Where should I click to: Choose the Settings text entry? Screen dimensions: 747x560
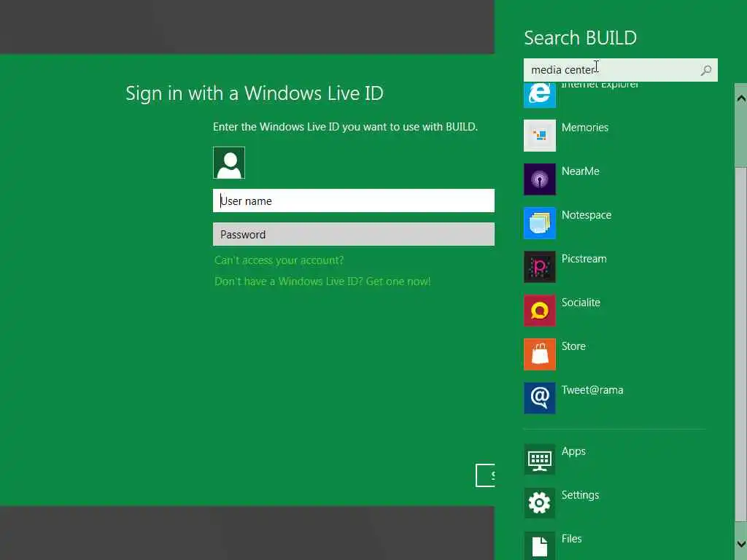click(x=580, y=496)
